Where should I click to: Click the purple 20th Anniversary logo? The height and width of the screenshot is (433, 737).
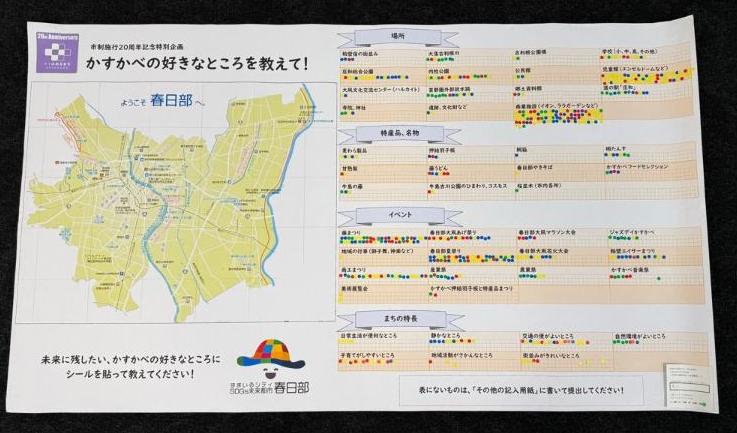coord(57,52)
